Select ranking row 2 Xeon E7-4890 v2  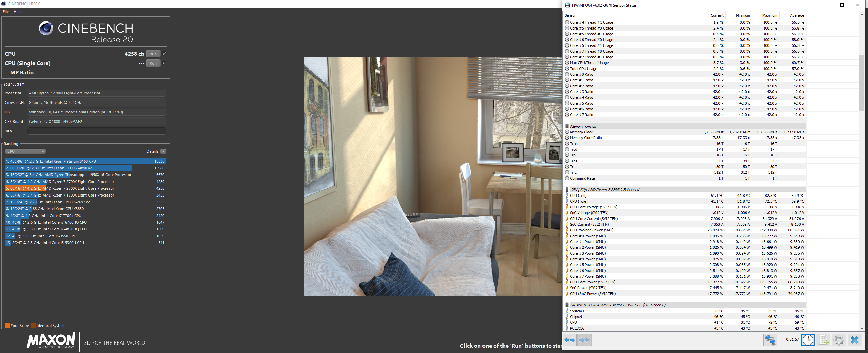point(85,168)
